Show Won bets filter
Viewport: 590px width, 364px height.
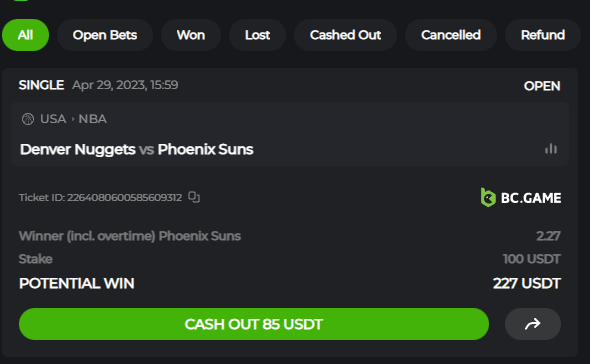[x=191, y=35]
